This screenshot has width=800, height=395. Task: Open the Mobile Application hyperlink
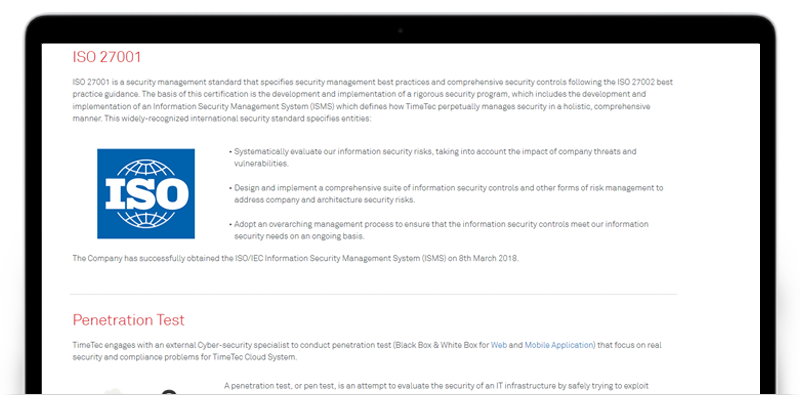pos(559,345)
